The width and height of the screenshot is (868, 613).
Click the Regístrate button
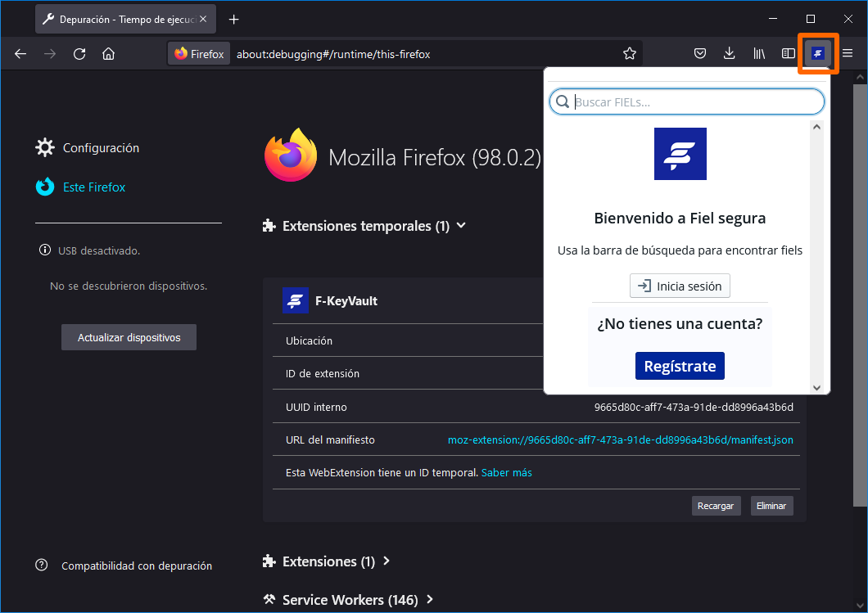680,367
